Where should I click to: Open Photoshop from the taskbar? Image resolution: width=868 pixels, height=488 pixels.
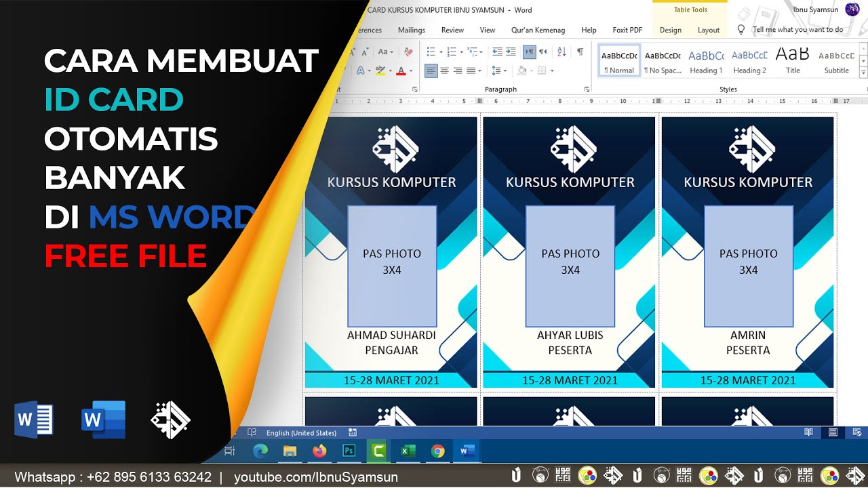[349, 451]
